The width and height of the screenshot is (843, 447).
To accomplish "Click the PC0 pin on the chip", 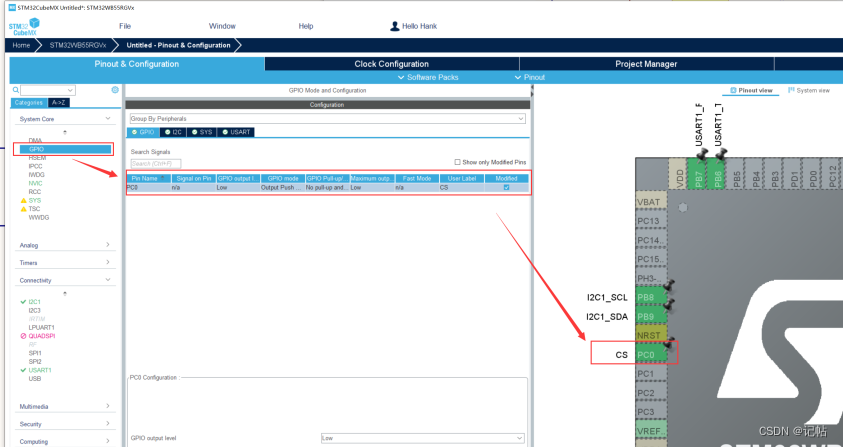I will coord(651,355).
